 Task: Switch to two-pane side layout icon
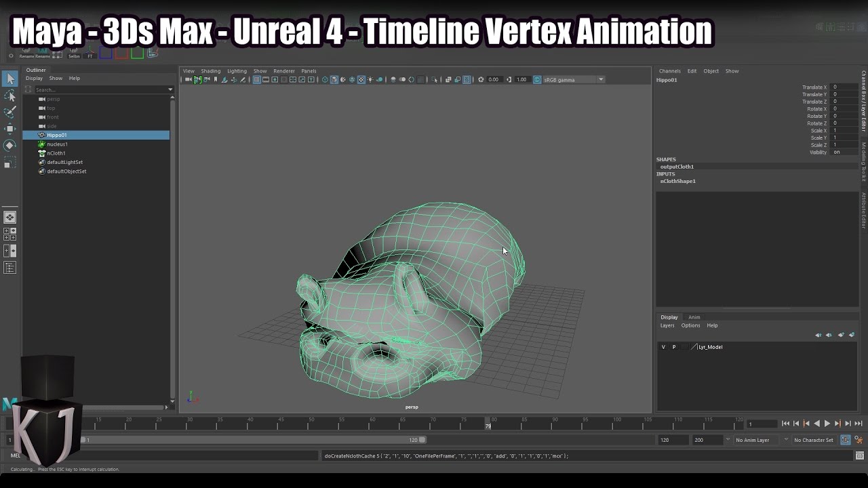9,251
